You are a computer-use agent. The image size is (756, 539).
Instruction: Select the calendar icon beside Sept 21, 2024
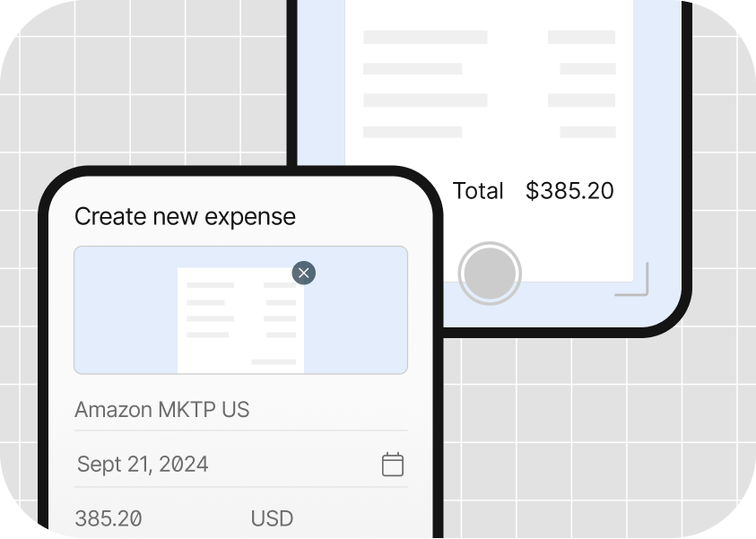(x=391, y=465)
